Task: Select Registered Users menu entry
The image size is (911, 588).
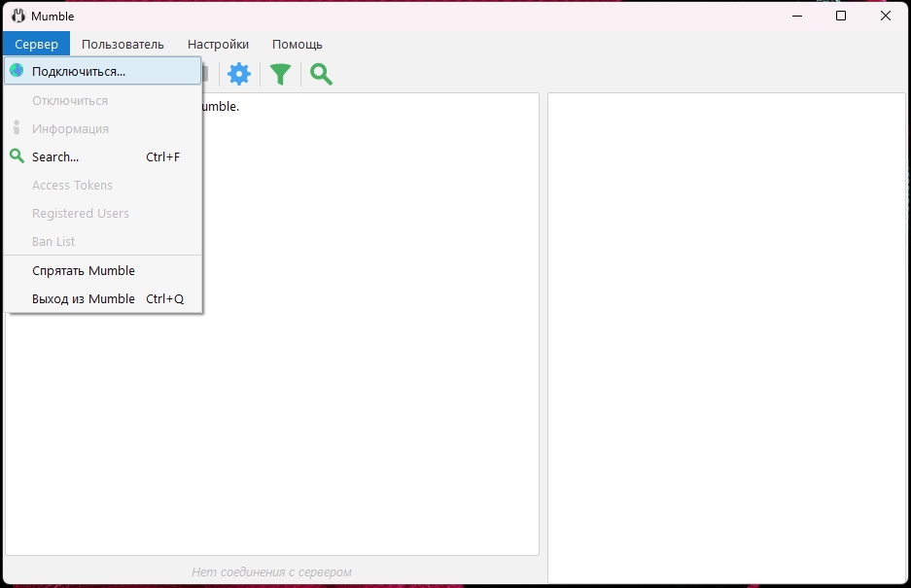Action: (103, 213)
